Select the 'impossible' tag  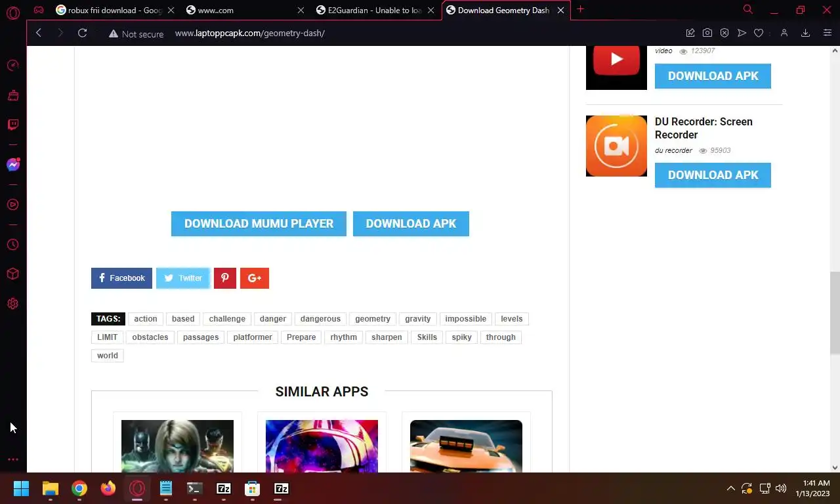pos(466,319)
